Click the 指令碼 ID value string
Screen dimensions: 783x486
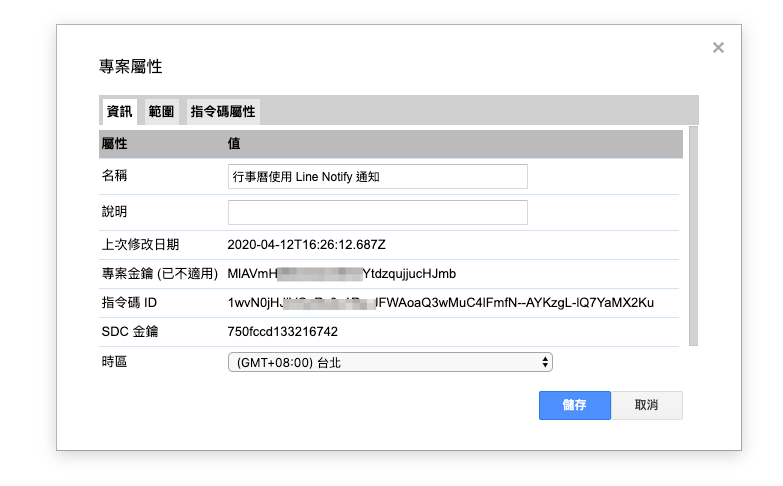coord(440,302)
